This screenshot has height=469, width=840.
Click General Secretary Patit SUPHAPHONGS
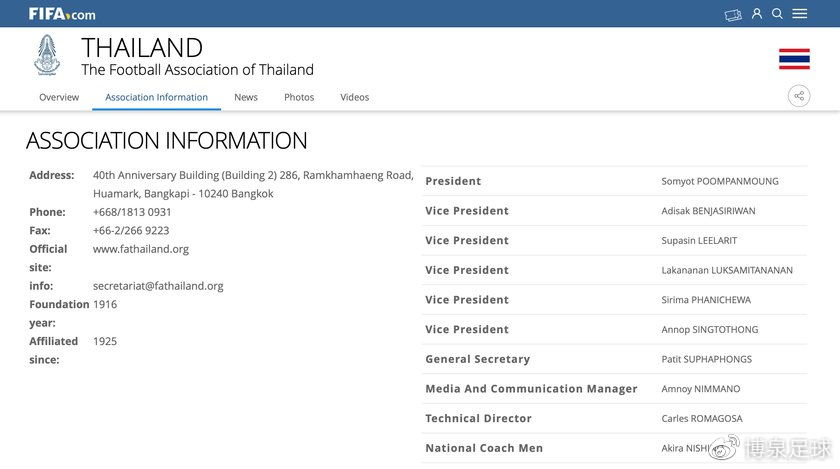[707, 359]
